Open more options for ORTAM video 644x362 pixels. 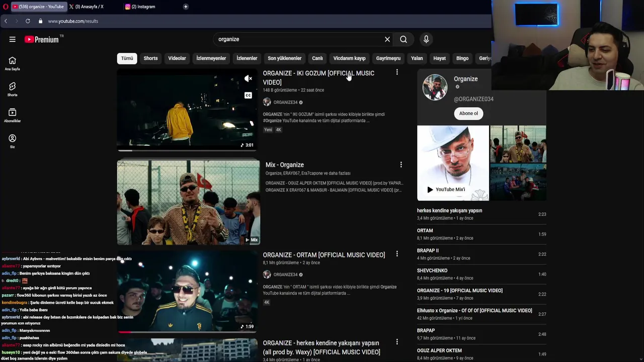397,254
